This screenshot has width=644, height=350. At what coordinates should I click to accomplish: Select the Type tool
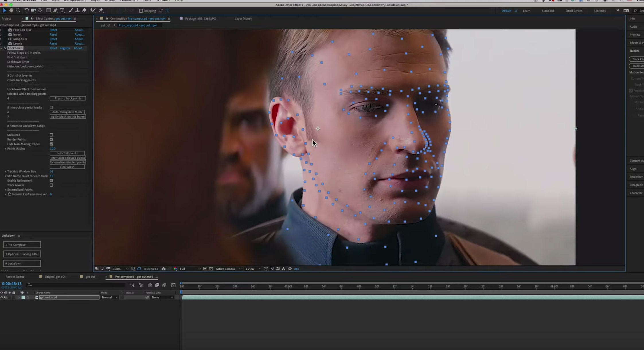pyautogui.click(x=62, y=11)
